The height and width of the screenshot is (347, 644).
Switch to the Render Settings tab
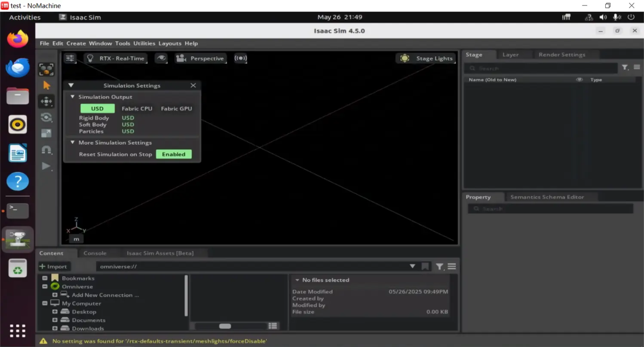(561, 55)
